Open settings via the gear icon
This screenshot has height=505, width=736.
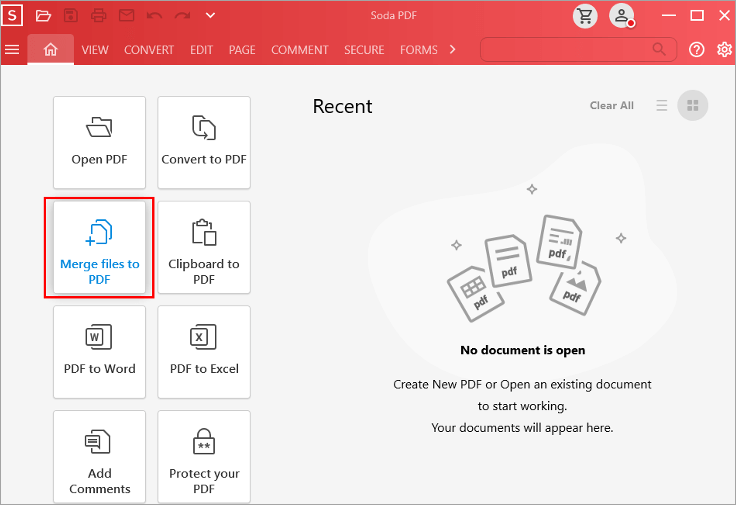click(724, 49)
